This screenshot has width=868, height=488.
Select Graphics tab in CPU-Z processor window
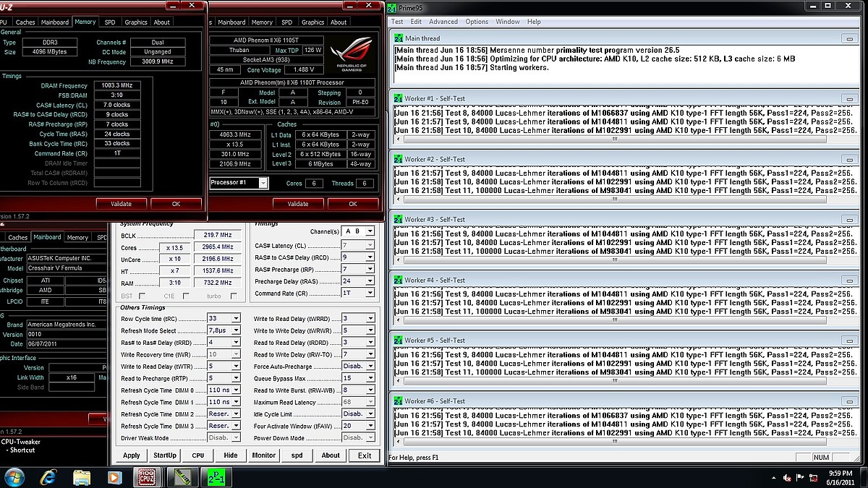pyautogui.click(x=312, y=22)
